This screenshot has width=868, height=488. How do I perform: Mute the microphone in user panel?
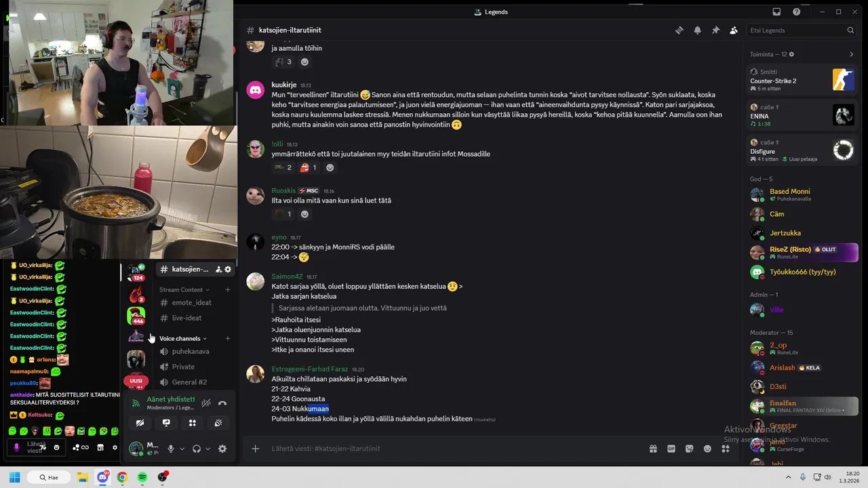[x=171, y=449]
